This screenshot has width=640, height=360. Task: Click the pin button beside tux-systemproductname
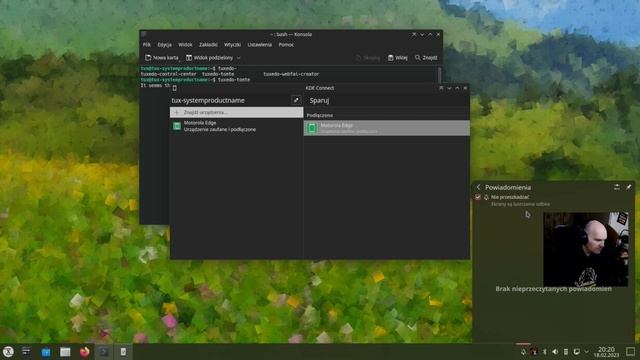(296, 100)
